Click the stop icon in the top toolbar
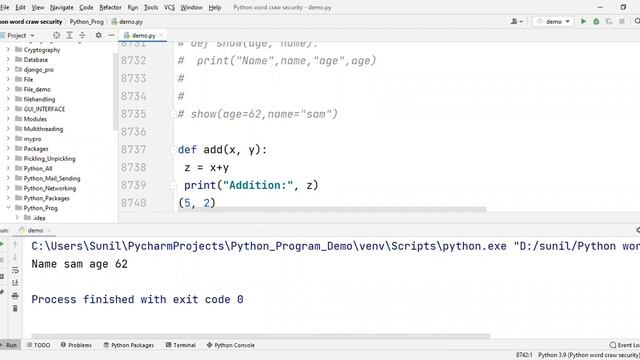 pyautogui.click(x=622, y=21)
